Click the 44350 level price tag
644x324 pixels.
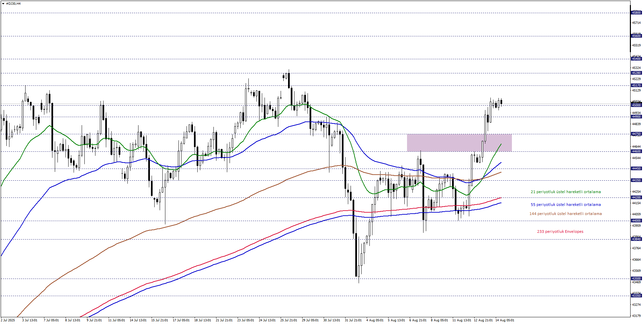click(636, 180)
